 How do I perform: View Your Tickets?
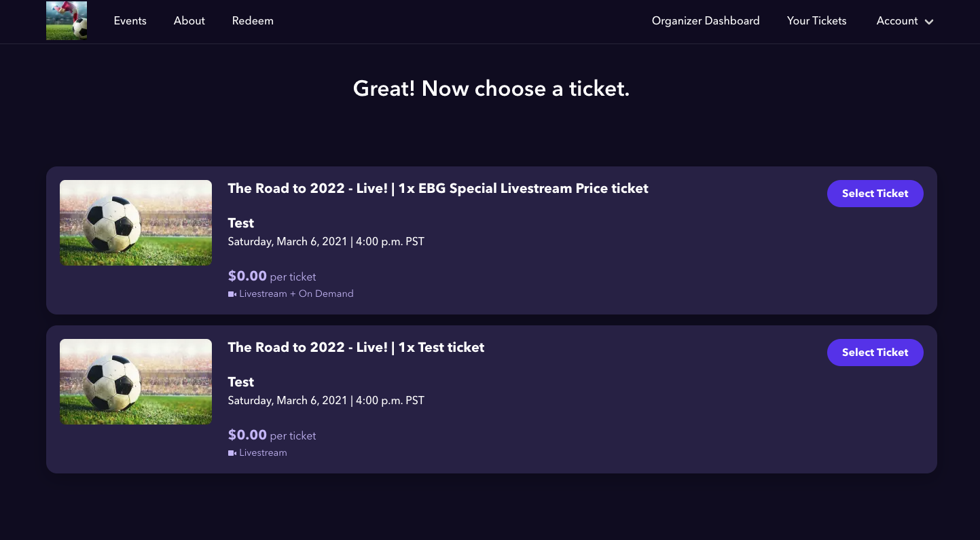click(x=817, y=21)
